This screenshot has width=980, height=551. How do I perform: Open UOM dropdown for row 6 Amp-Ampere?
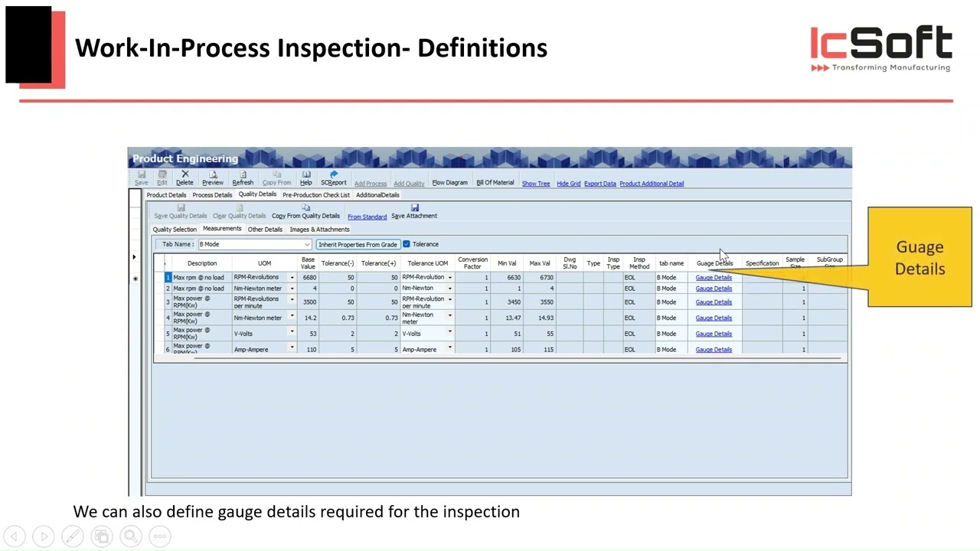(x=292, y=347)
